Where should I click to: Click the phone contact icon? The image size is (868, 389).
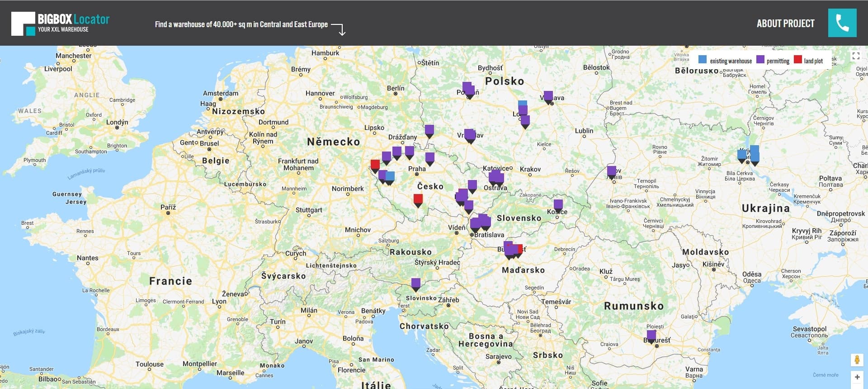[842, 23]
